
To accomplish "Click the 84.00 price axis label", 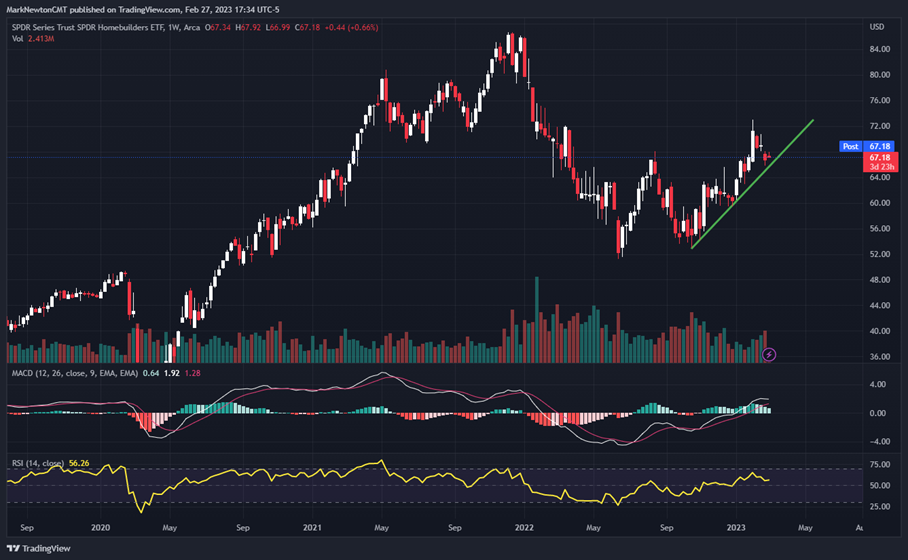I will coord(880,49).
